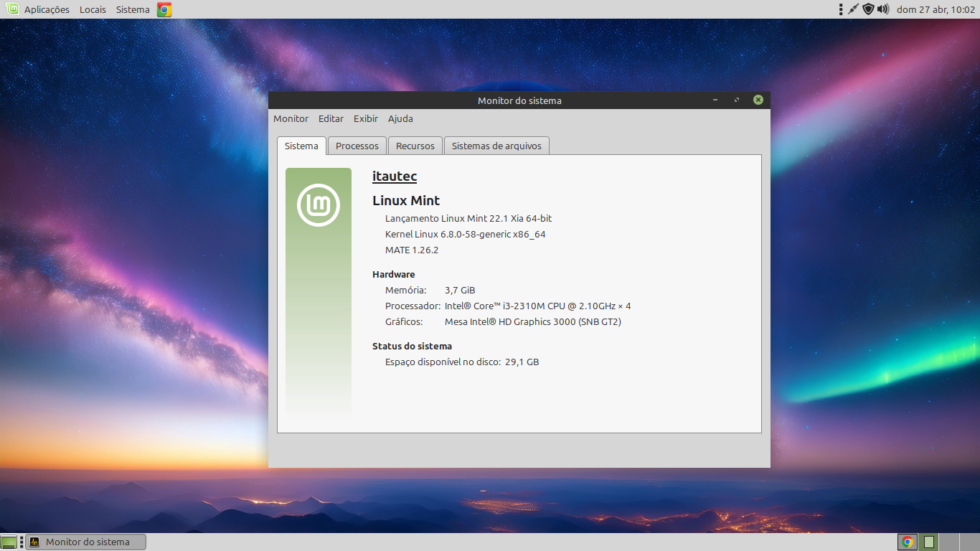The image size is (980, 551).
Task: Switch to the Processos tab
Action: tap(357, 146)
